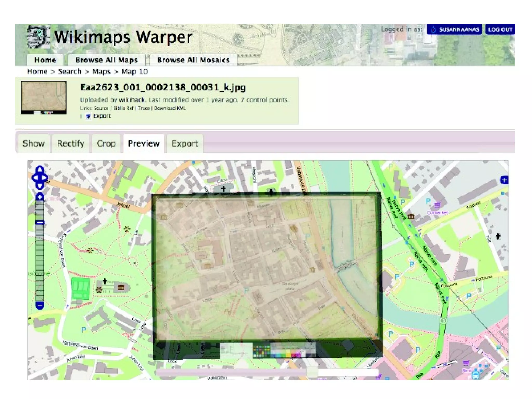
Task: Open the Crop tab
Action: click(106, 143)
